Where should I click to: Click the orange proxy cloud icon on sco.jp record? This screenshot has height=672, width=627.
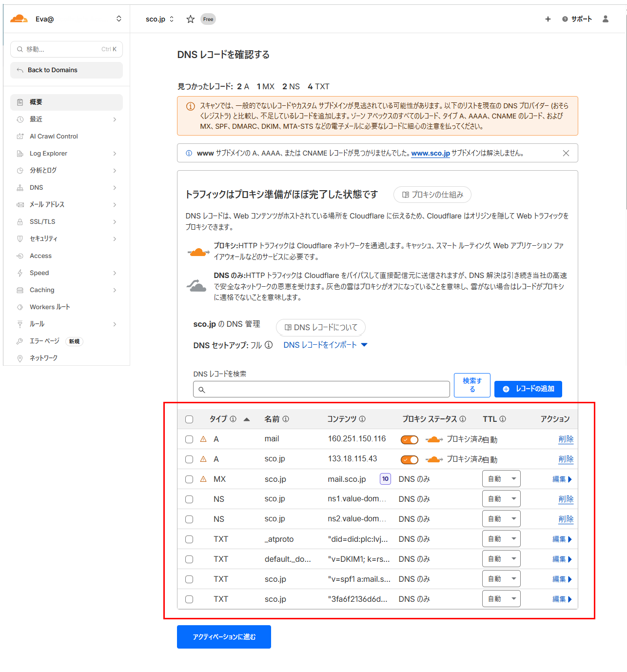tap(433, 459)
